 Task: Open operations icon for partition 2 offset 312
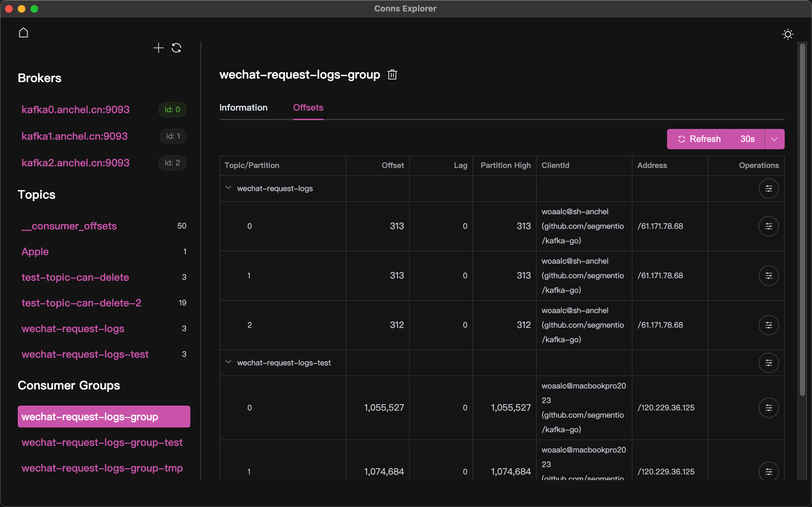(768, 325)
